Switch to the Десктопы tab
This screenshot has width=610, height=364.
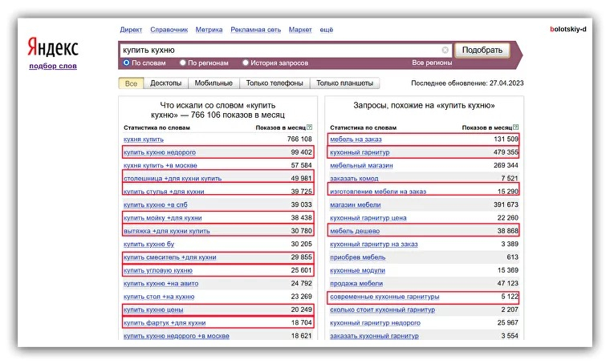[x=166, y=83]
